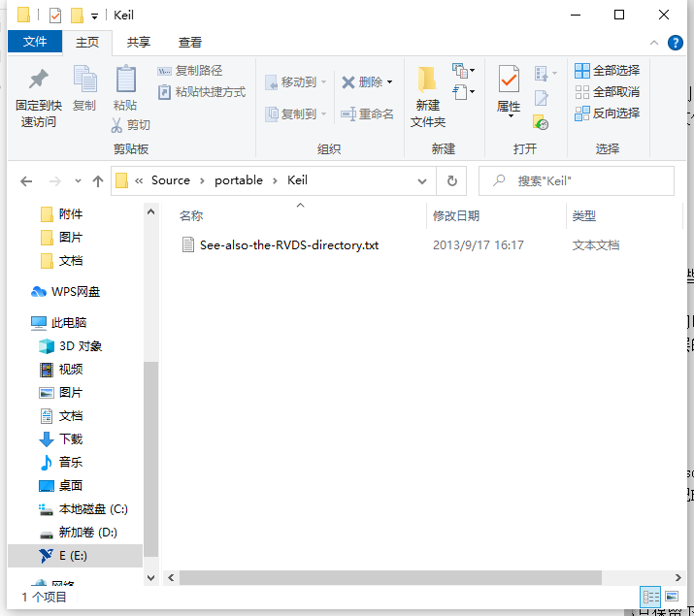Collapse the ribbon with chevron

click(x=654, y=43)
